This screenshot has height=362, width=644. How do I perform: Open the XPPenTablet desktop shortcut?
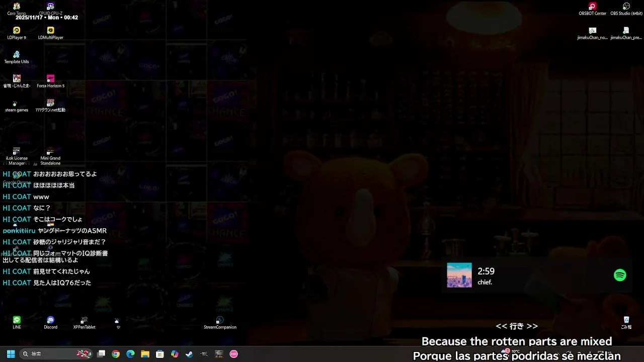[x=84, y=323]
